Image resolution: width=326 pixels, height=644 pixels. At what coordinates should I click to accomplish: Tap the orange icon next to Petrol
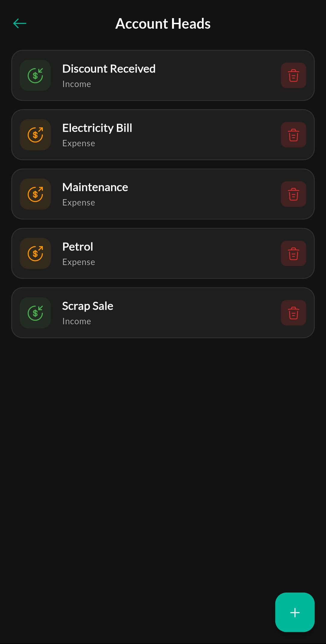click(x=35, y=254)
